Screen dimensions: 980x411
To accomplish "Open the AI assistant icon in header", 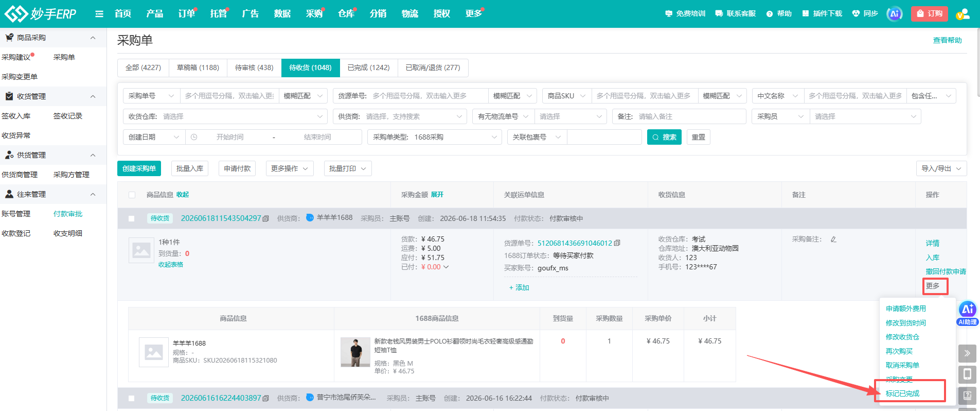I will pyautogui.click(x=895, y=14).
